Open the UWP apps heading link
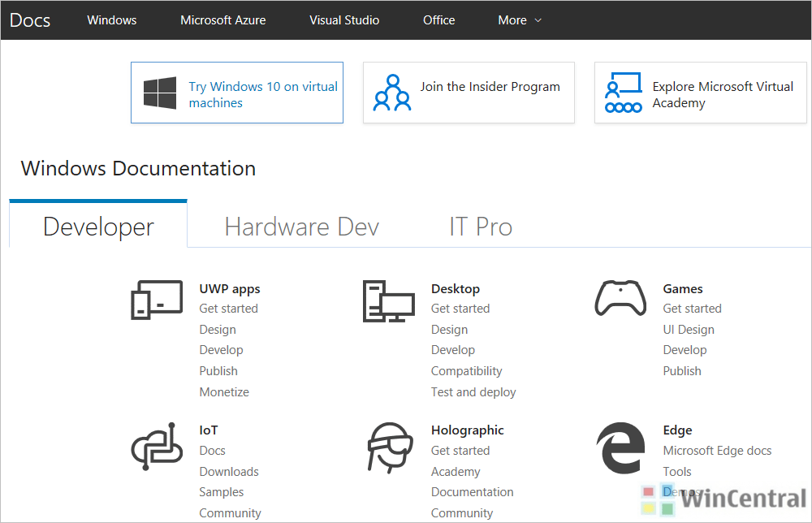Viewport: 812px width, 523px height. click(x=230, y=289)
